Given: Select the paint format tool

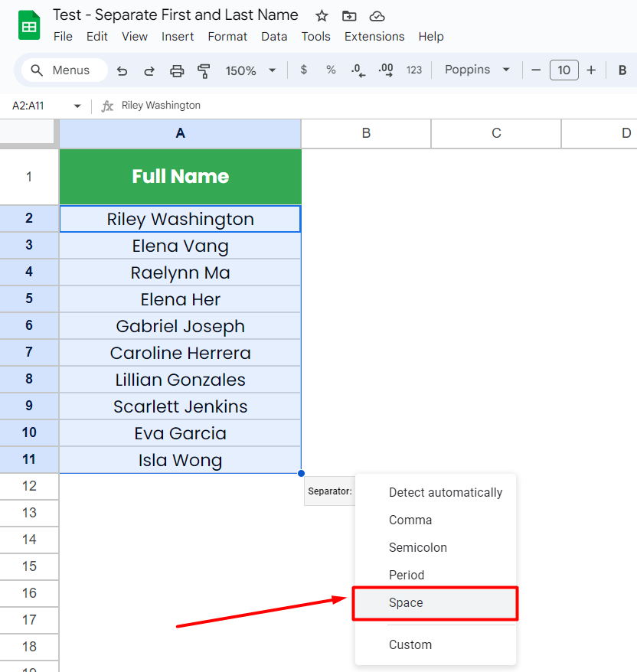Looking at the screenshot, I should point(204,70).
